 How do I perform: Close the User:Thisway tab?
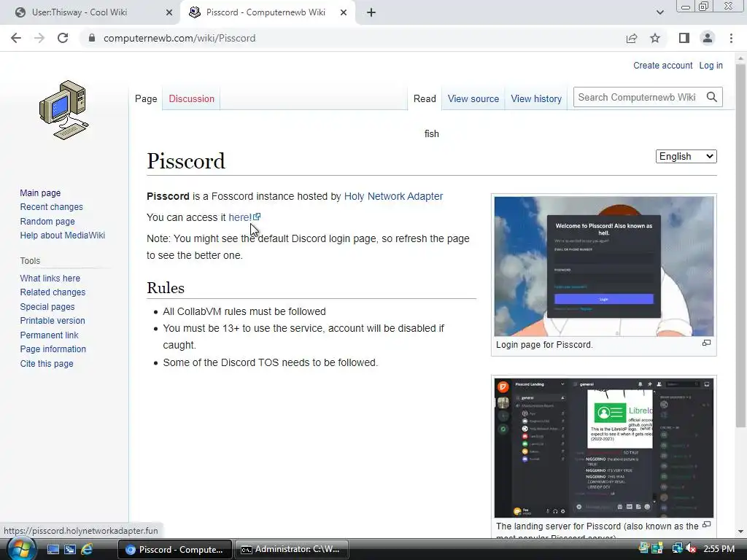point(169,13)
